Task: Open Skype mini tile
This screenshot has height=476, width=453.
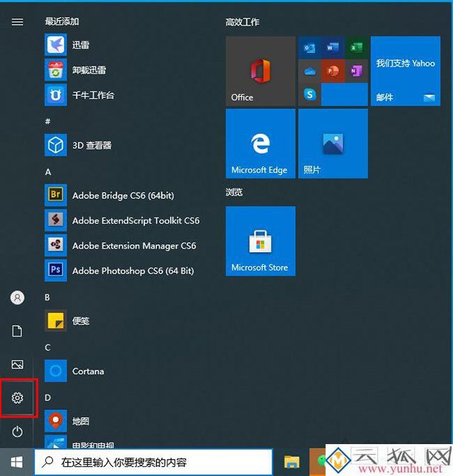Action: [x=309, y=94]
